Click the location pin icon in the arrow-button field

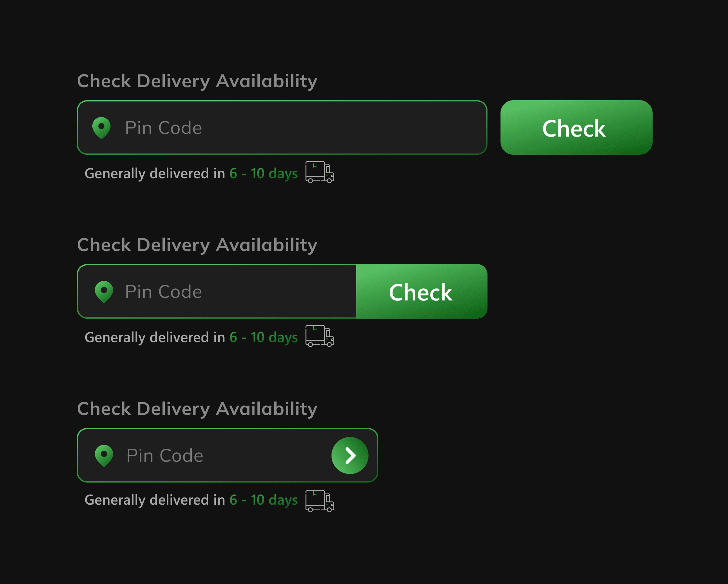104,456
